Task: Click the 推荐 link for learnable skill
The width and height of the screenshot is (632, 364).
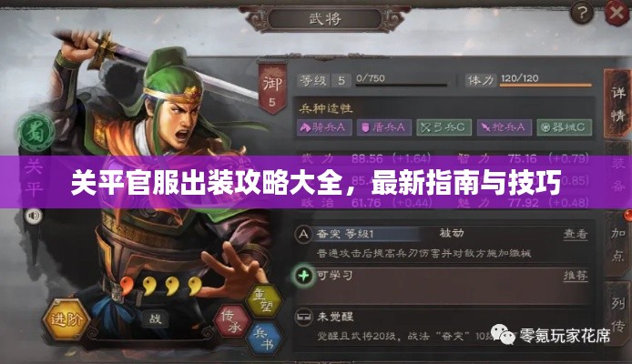Action: coord(576,276)
